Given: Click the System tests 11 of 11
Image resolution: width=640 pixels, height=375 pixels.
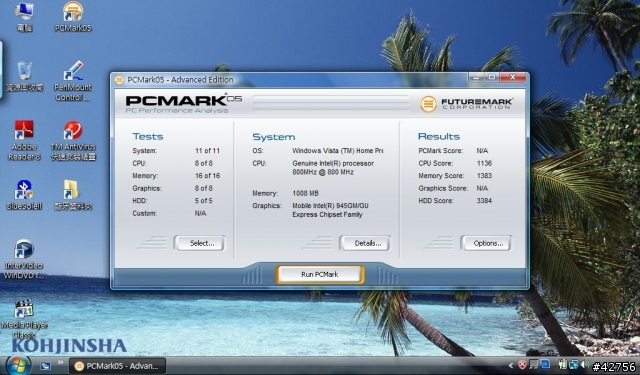Looking at the screenshot, I should pyautogui.click(x=207, y=151).
